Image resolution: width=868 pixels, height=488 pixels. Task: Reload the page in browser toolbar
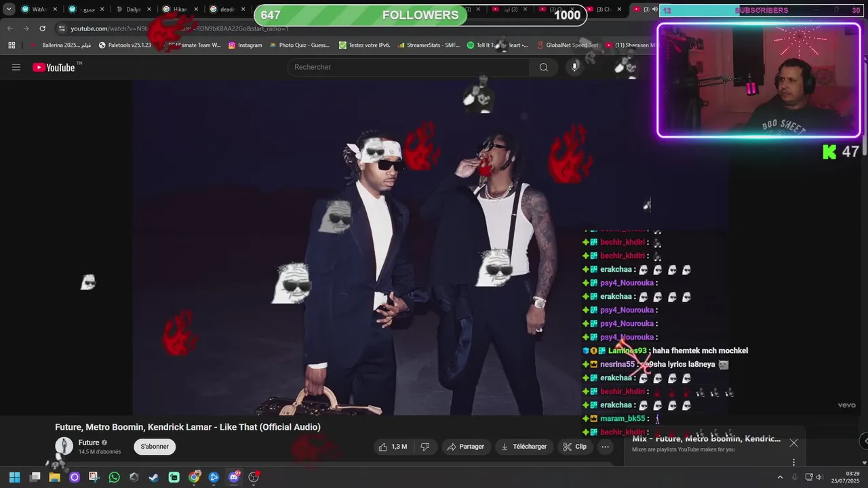tap(42, 28)
